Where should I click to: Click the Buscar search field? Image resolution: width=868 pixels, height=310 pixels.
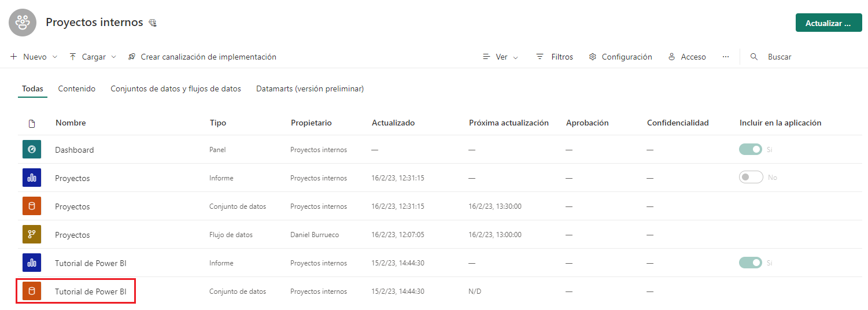point(779,57)
